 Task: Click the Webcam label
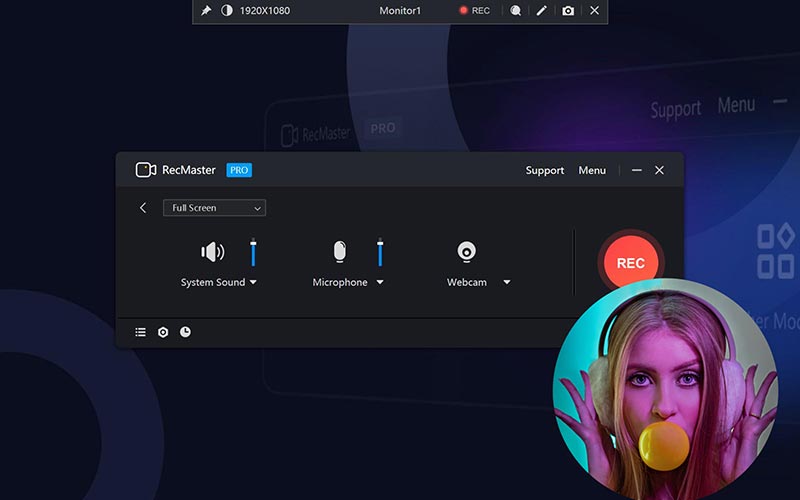tap(467, 282)
